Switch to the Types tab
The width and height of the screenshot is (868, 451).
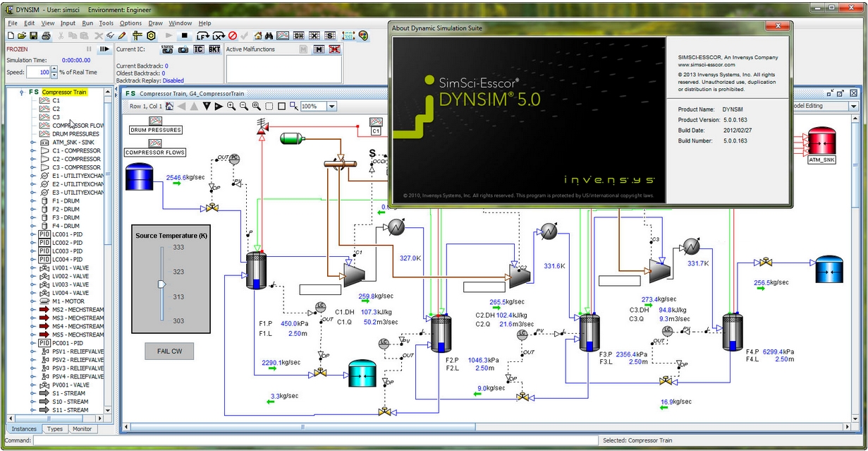pyautogui.click(x=54, y=429)
